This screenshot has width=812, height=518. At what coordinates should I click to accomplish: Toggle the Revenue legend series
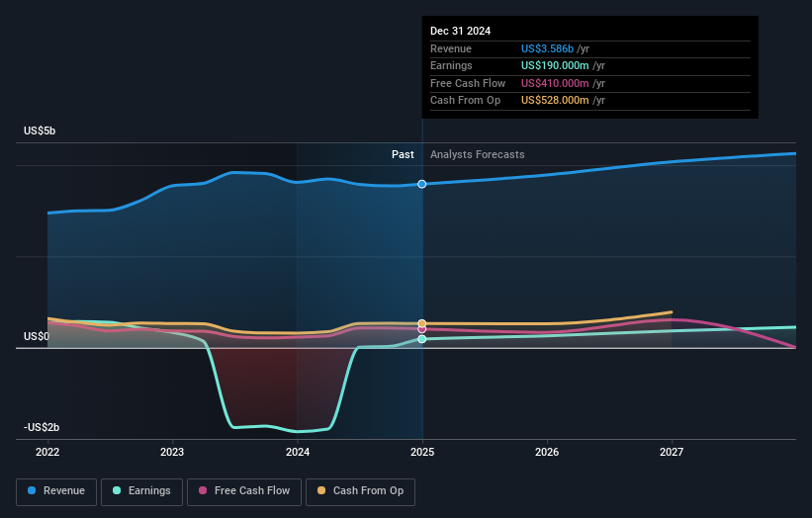click(56, 491)
